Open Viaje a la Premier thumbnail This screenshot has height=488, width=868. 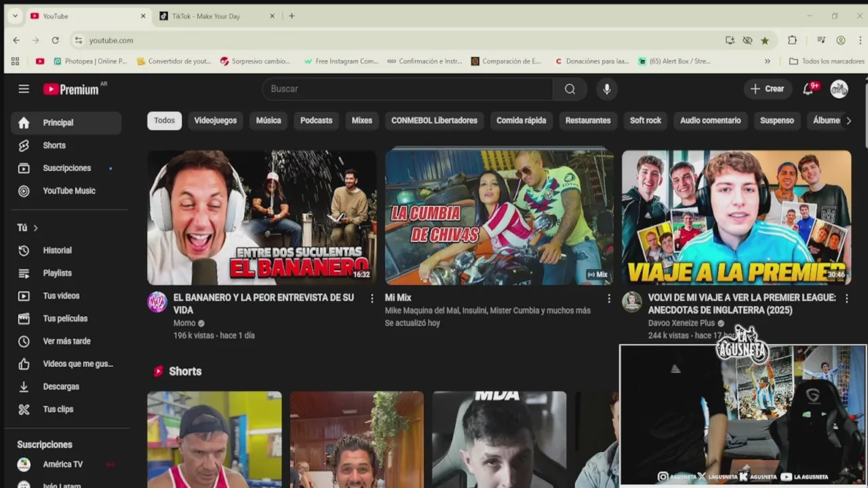(736, 218)
